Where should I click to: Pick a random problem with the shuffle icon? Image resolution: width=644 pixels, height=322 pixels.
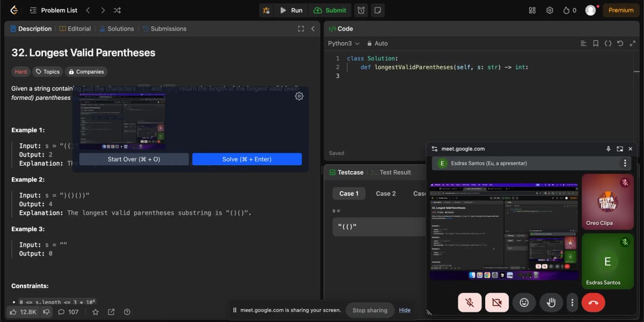tap(117, 10)
